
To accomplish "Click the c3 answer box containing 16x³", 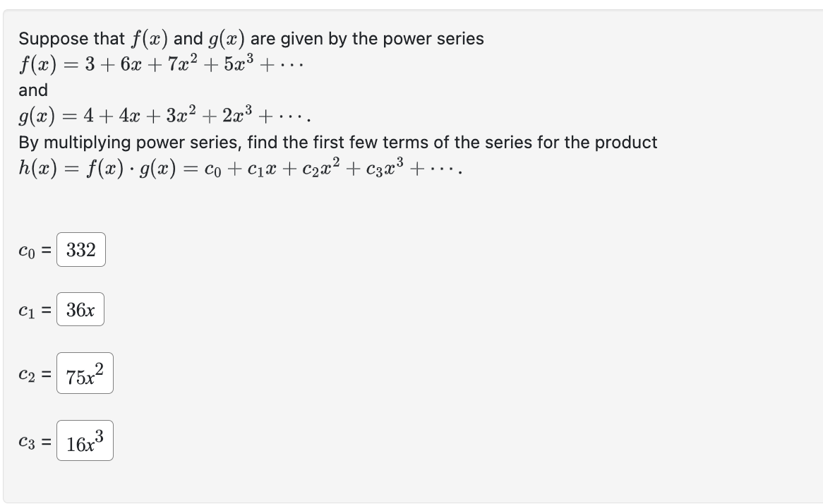I will click(84, 440).
